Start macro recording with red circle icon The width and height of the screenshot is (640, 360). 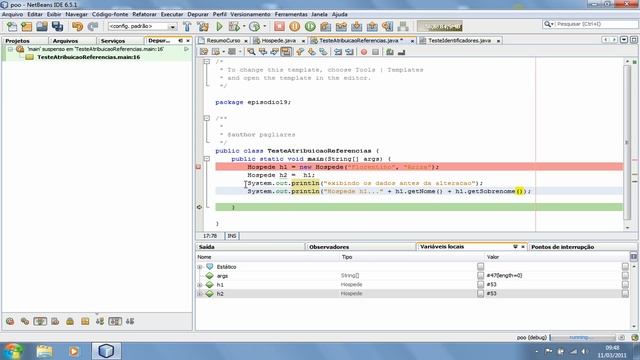click(x=364, y=52)
